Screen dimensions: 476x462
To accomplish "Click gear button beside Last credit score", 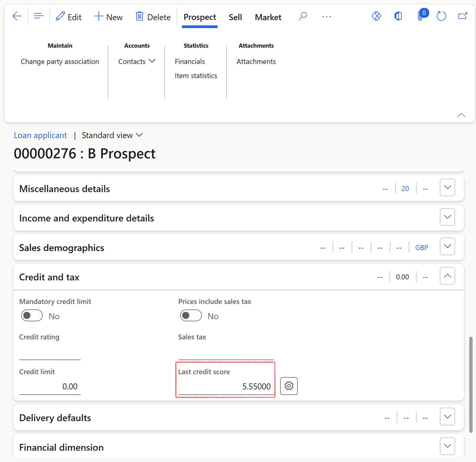I will click(x=289, y=386).
